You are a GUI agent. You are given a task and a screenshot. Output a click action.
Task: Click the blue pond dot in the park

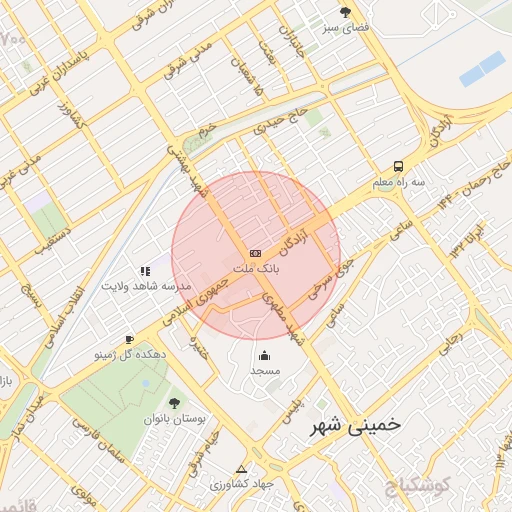pos(146,383)
